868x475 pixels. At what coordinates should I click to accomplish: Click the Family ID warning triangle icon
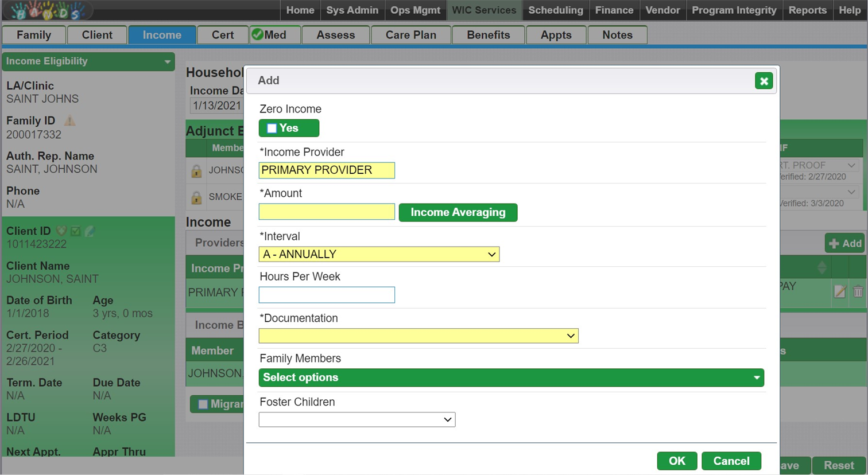click(69, 120)
